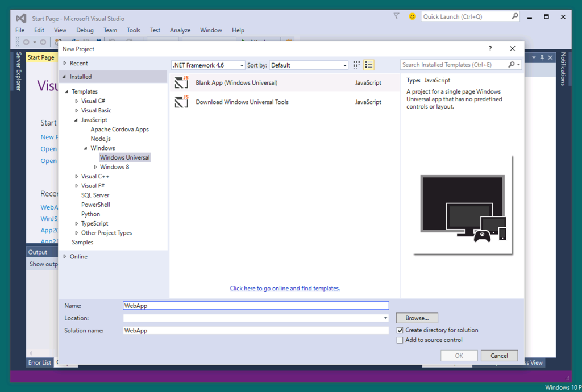The width and height of the screenshot is (582, 392).
Task: Click the Visual Studio logo icon
Action: coord(21,18)
